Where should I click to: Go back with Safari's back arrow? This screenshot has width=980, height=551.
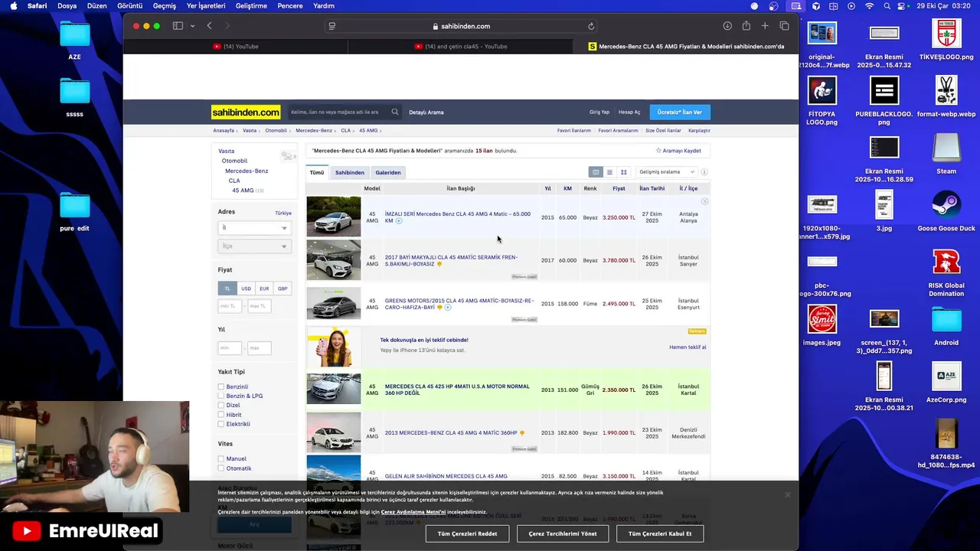tap(209, 26)
